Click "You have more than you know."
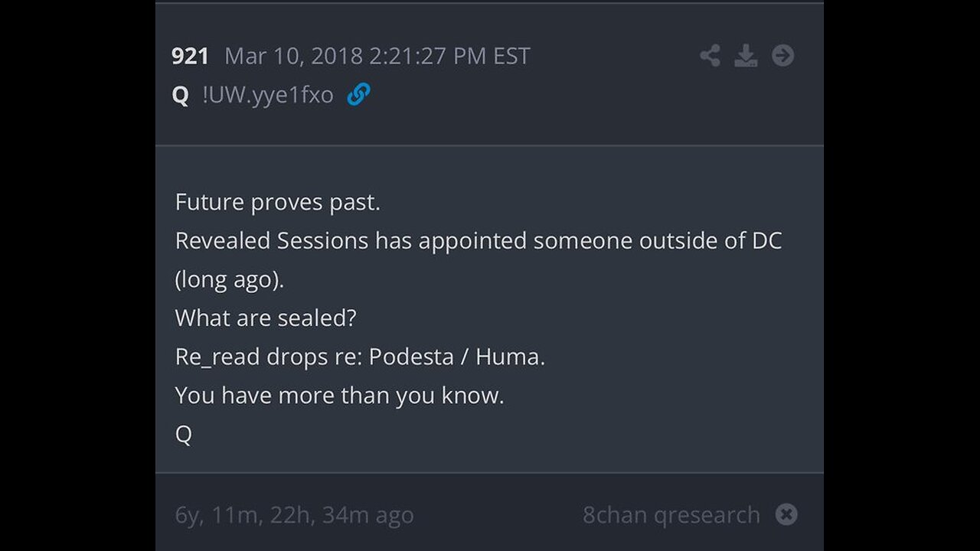The image size is (980, 551). tap(340, 396)
